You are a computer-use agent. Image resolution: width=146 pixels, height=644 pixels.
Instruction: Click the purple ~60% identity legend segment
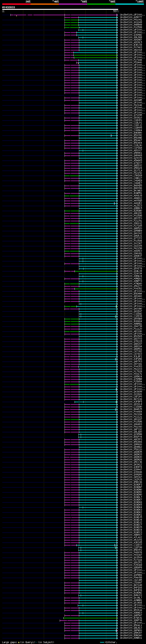(x=73, y=4)
